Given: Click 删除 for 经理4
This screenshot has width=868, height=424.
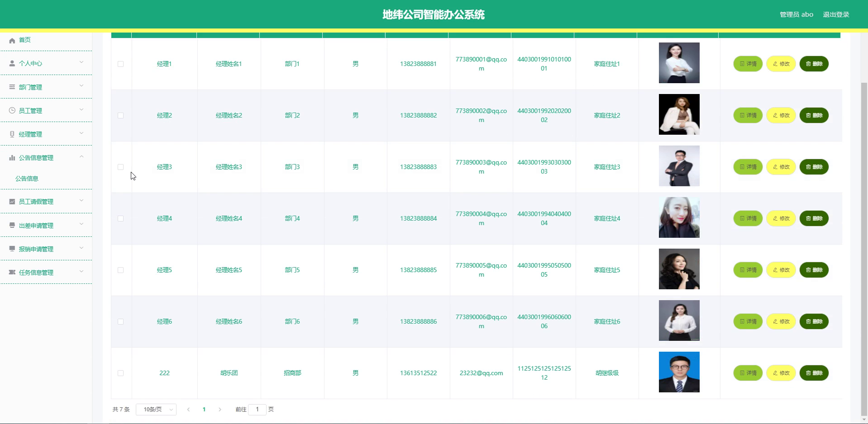Looking at the screenshot, I should point(814,218).
